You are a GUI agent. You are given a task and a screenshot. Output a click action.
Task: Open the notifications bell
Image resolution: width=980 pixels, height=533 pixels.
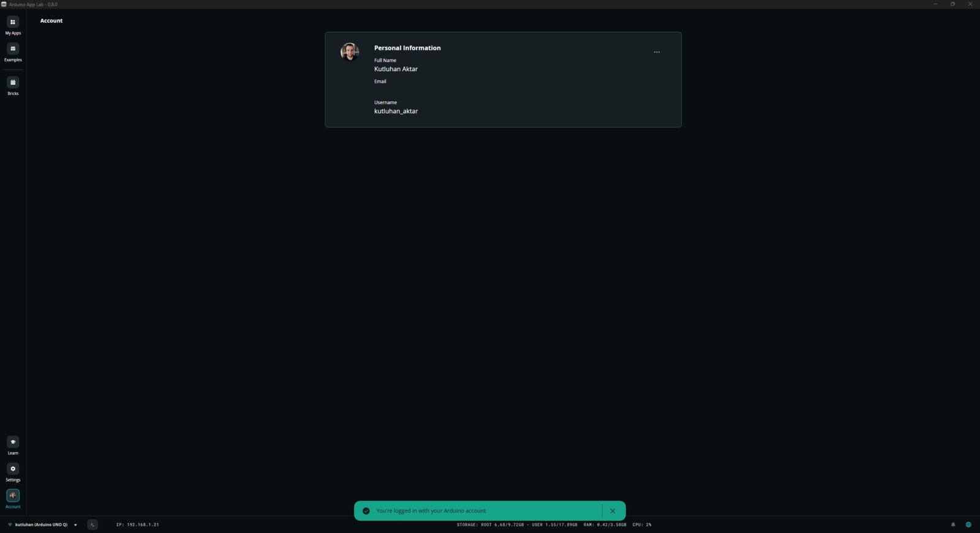pyautogui.click(x=953, y=524)
